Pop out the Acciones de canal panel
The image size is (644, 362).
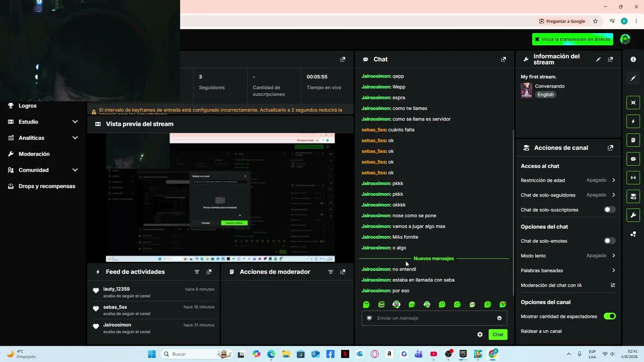[610, 148]
